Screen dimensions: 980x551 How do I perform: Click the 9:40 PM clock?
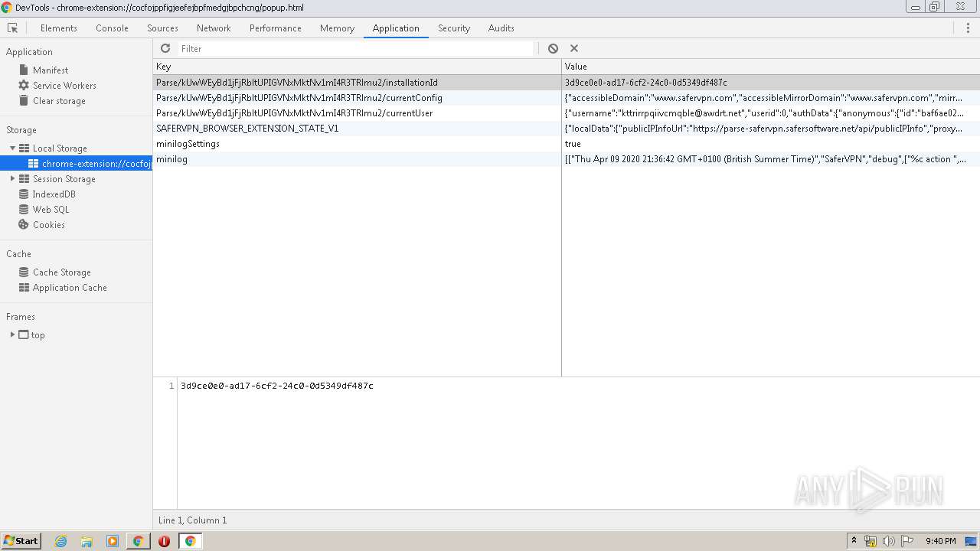(x=940, y=541)
